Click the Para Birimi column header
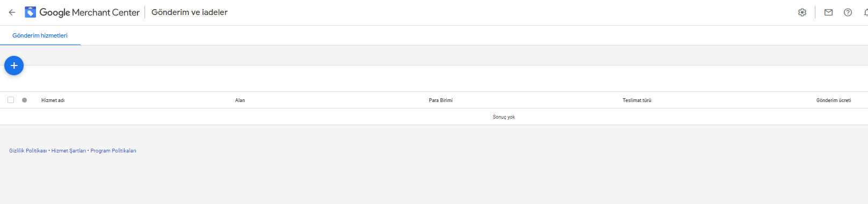 point(440,100)
